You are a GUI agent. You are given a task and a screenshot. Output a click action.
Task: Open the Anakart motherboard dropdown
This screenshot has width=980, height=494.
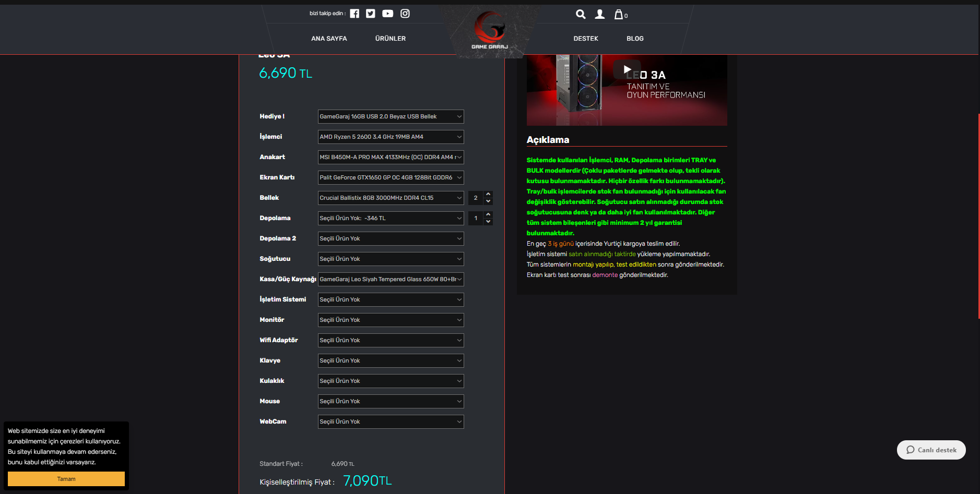coord(391,158)
